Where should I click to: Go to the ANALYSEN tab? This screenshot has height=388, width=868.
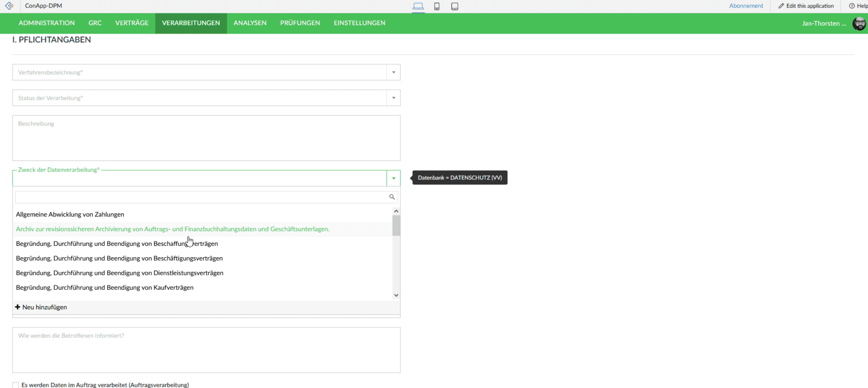pyautogui.click(x=250, y=23)
